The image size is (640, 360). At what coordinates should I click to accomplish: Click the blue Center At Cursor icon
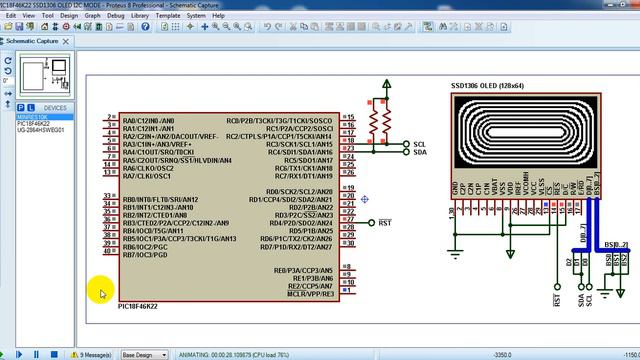204,27
